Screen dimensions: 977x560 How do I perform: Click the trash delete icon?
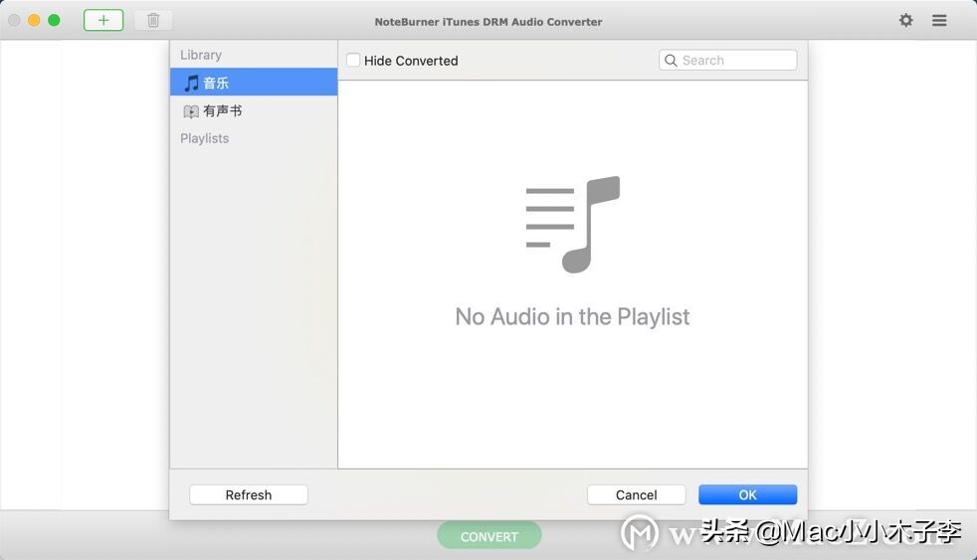click(153, 21)
